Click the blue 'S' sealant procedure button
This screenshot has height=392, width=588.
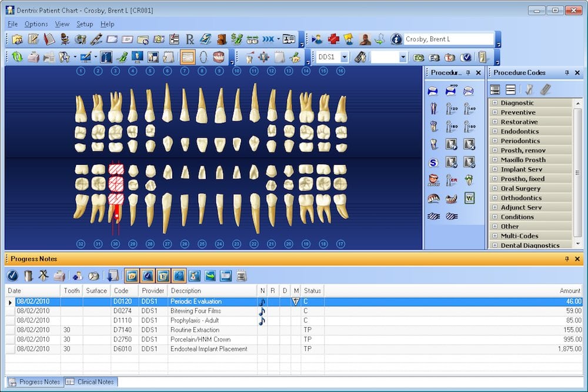click(433, 162)
